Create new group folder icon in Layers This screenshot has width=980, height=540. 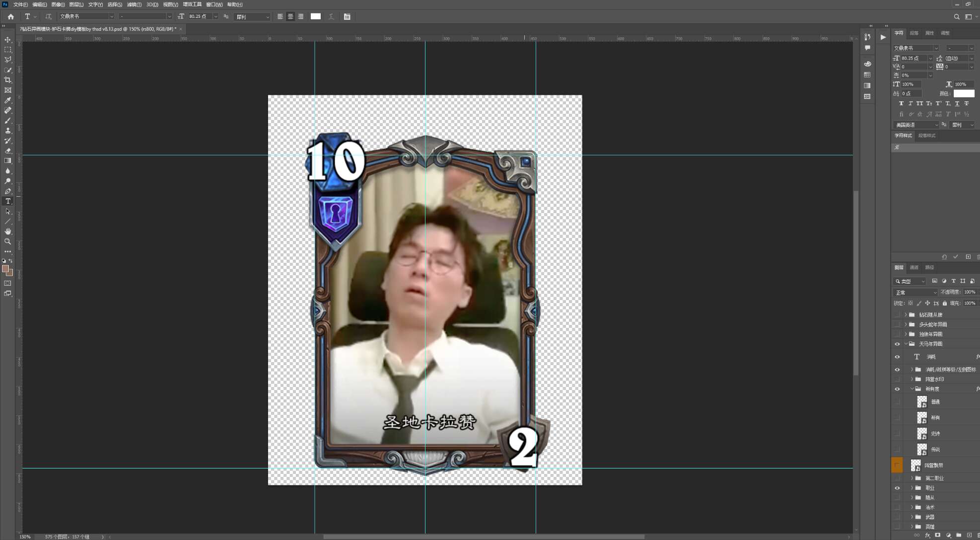tap(959, 535)
